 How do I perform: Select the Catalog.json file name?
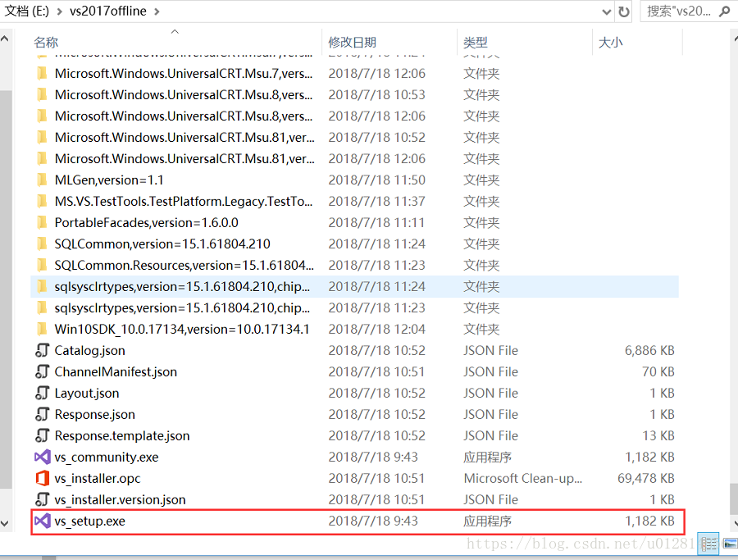click(x=90, y=350)
